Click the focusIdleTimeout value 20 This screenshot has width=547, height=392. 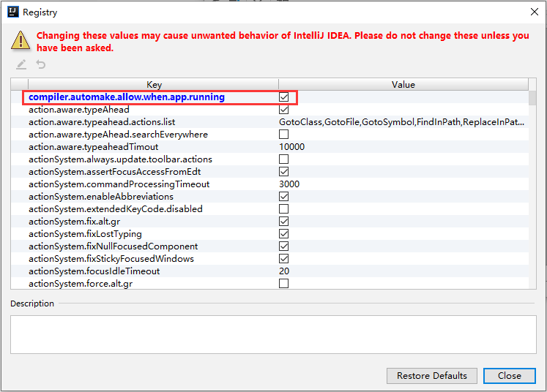pos(284,271)
